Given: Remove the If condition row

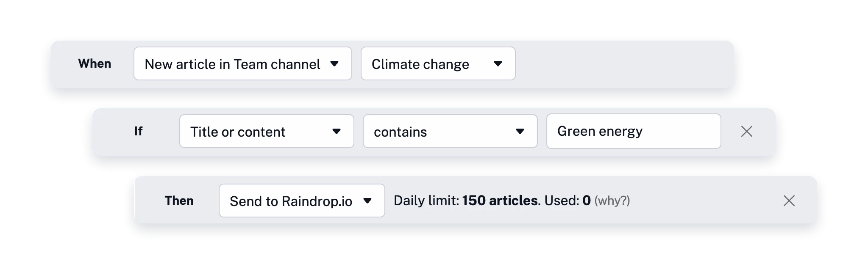Looking at the screenshot, I should click(746, 132).
